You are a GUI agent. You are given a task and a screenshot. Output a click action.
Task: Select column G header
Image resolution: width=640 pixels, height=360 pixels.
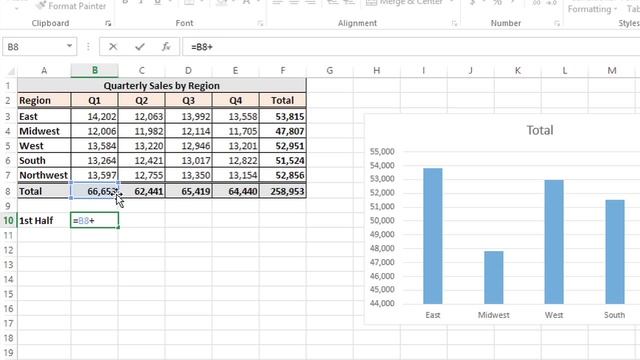coord(329,71)
